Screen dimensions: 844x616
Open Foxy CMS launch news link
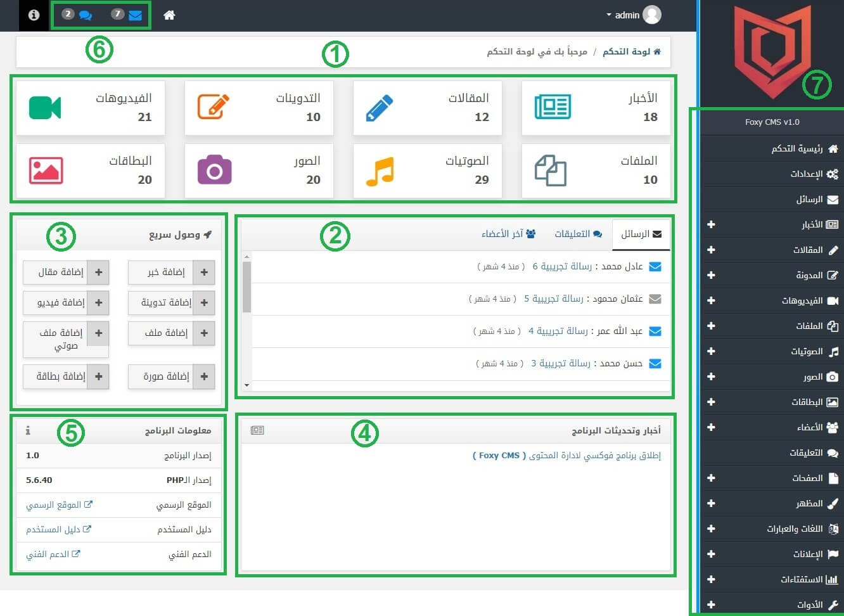[x=566, y=456]
